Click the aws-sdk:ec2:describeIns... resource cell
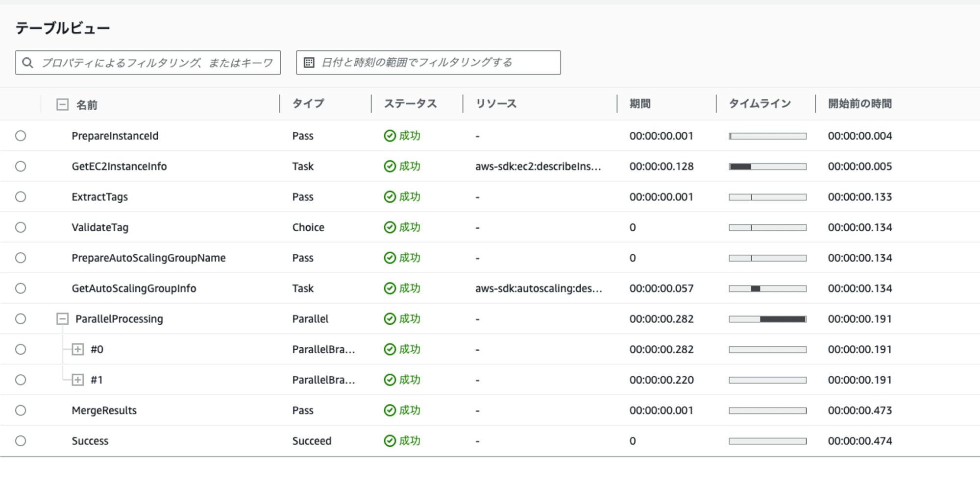 coord(538,166)
